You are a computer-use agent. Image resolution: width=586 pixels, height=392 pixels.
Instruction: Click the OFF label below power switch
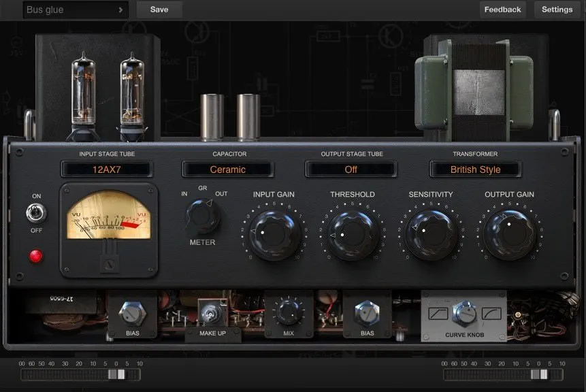coord(36,230)
